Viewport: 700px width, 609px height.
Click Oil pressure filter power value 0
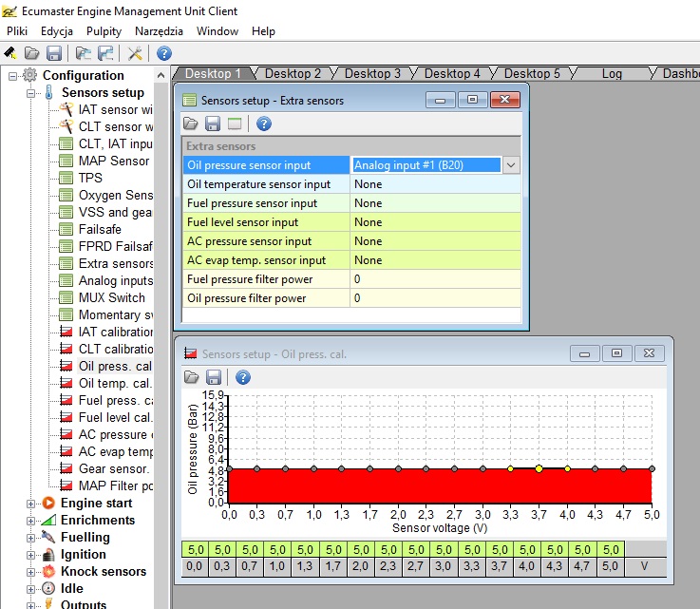(435, 298)
